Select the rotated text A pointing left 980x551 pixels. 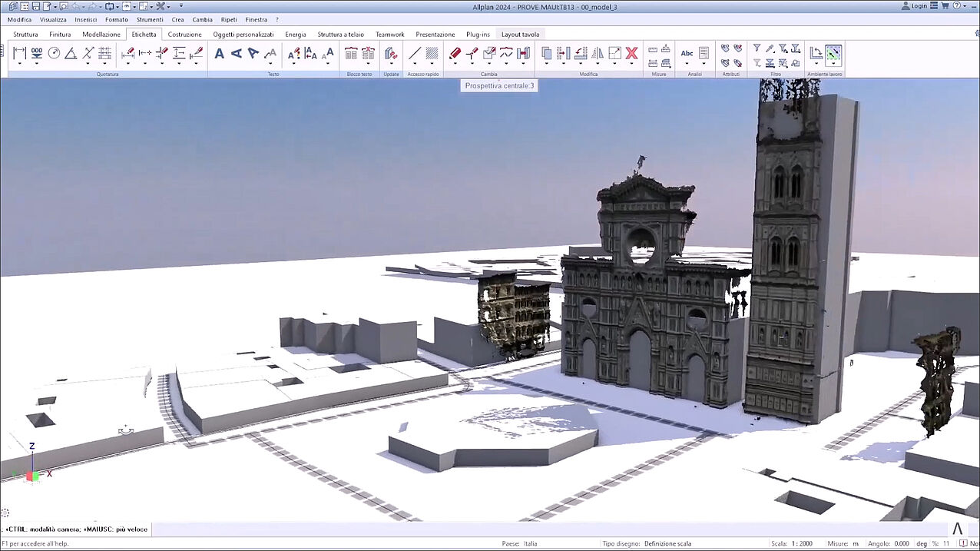click(236, 53)
